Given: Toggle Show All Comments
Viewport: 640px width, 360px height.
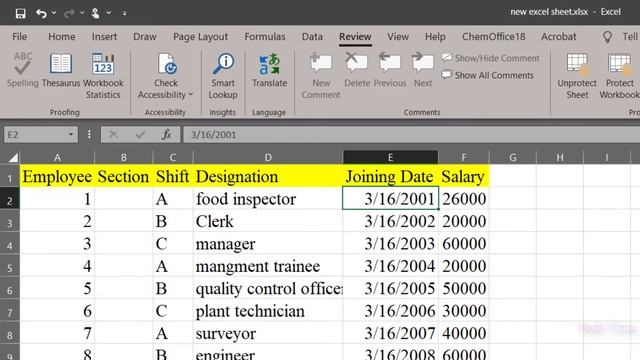Looking at the screenshot, I should 488,75.
